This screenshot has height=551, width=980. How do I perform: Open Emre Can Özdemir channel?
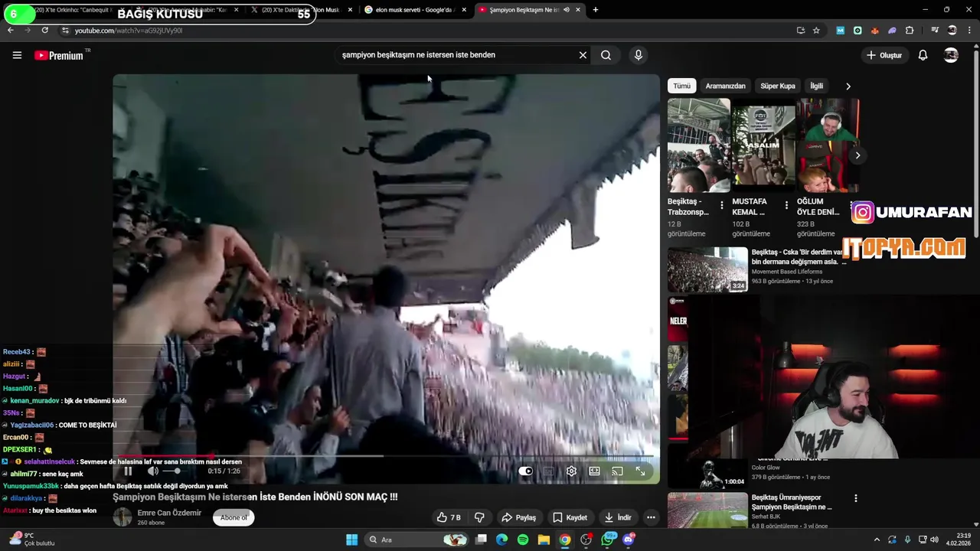(169, 513)
